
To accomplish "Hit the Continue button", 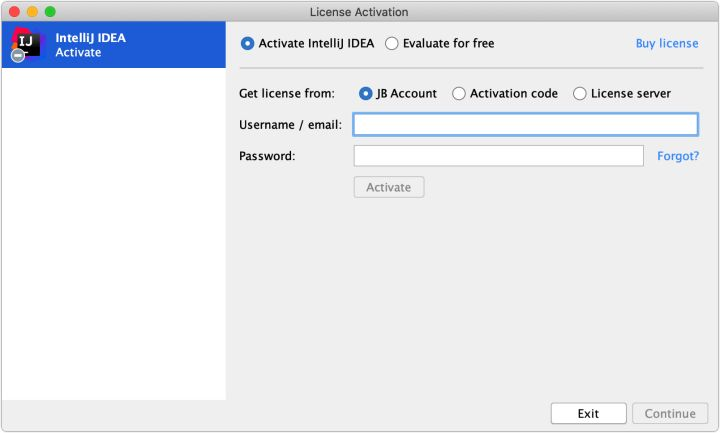I will click(x=670, y=414).
